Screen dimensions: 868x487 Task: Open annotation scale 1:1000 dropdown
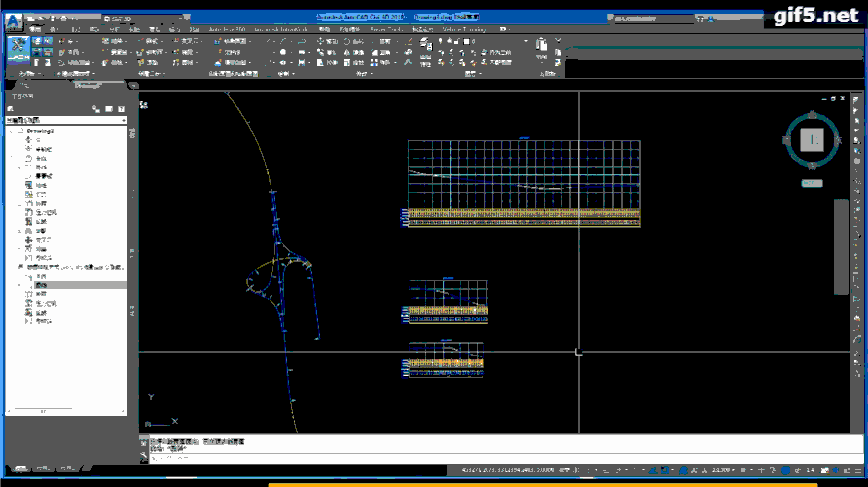(723, 470)
